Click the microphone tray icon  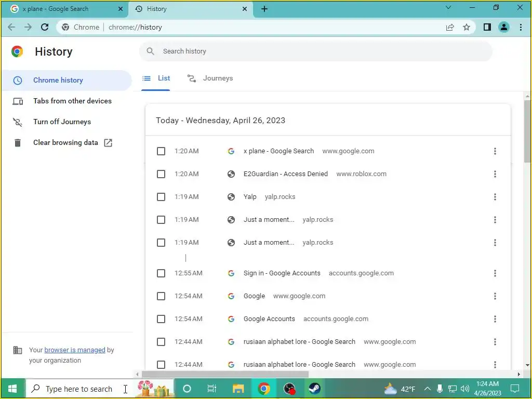pyautogui.click(x=440, y=389)
